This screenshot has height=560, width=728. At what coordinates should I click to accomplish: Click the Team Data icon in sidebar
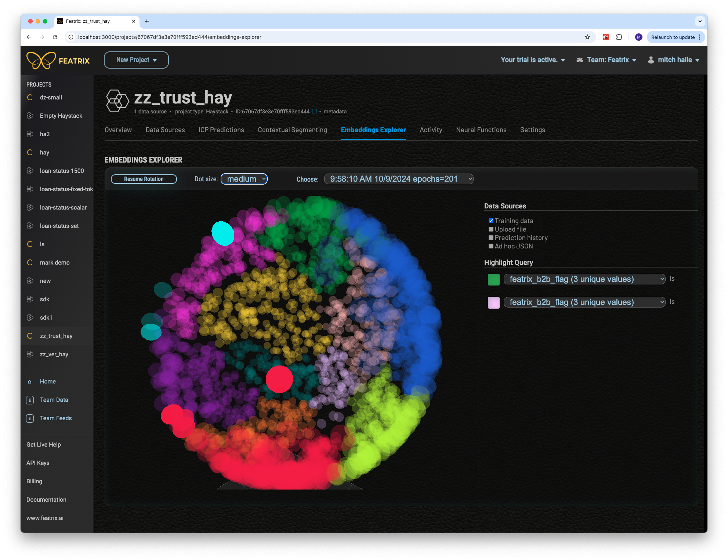point(30,400)
